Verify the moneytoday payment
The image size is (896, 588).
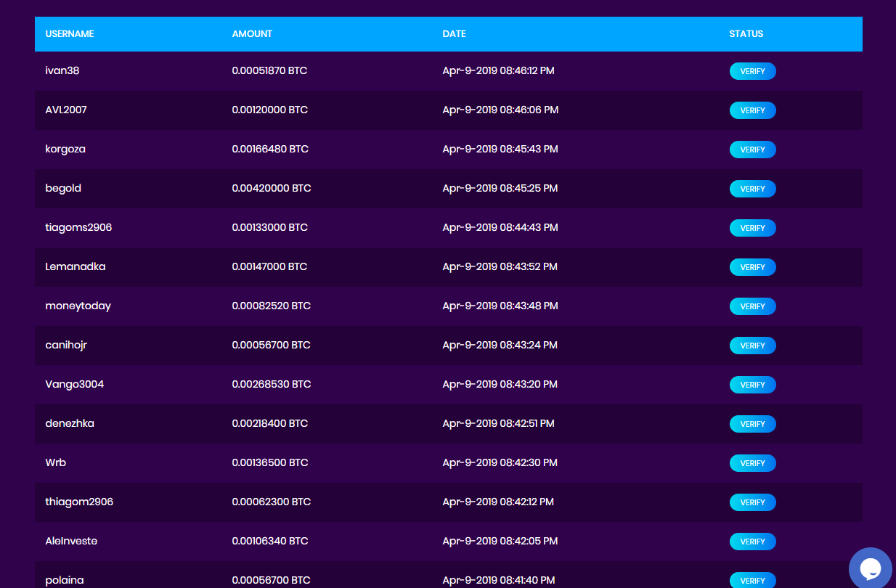click(752, 306)
